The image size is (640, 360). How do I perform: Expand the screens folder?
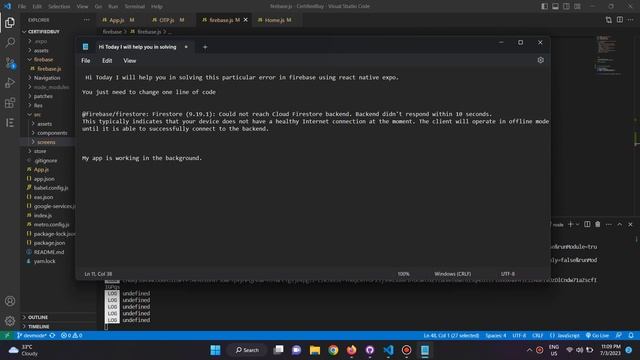[x=33, y=142]
